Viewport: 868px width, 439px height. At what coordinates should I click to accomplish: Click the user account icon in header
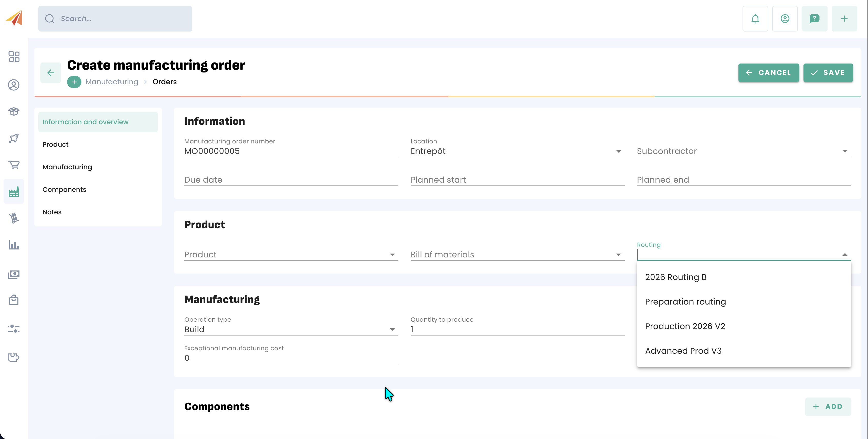(x=785, y=18)
